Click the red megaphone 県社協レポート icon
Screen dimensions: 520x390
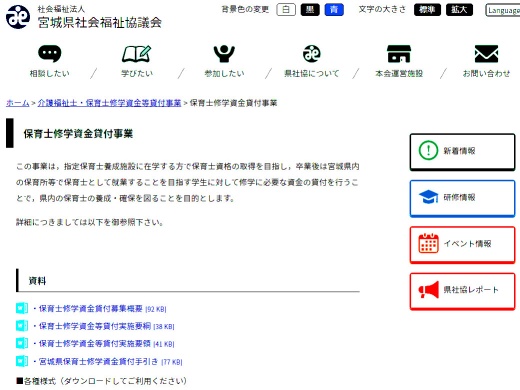tap(429, 289)
